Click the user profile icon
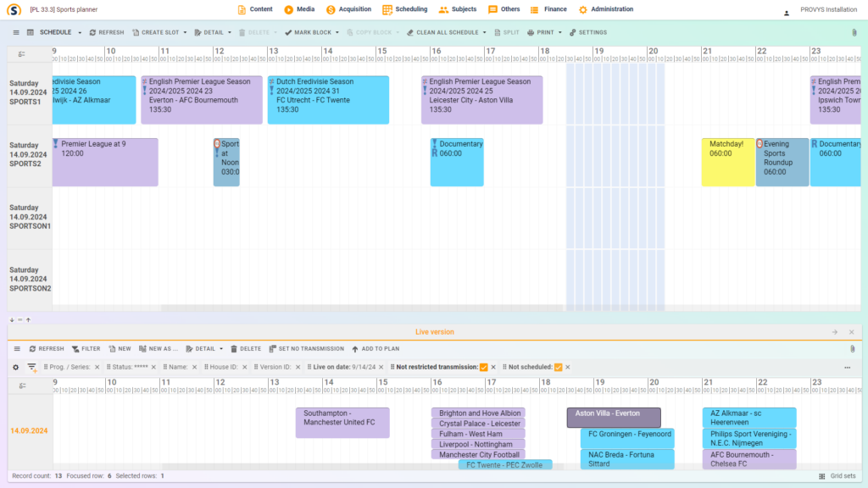868x488 pixels. [786, 13]
